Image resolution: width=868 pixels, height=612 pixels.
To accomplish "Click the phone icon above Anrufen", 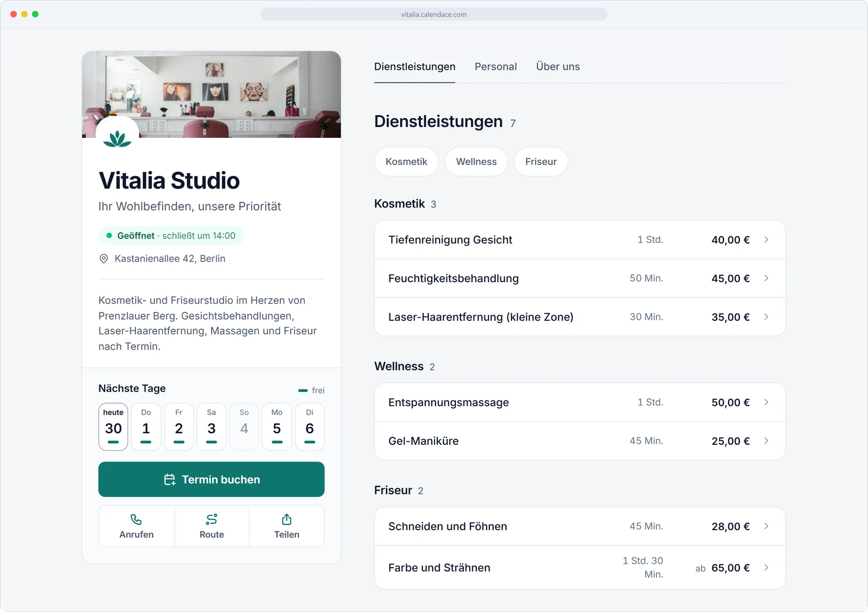I will coord(136,520).
